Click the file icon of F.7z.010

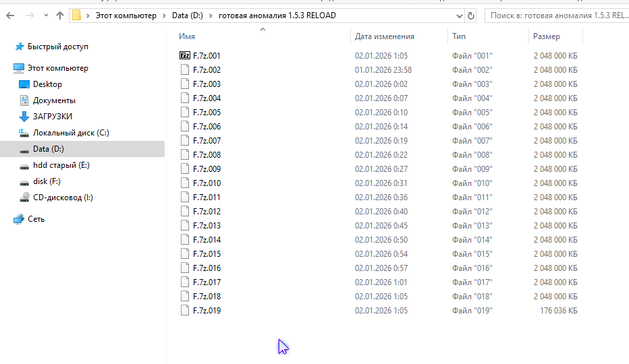[184, 183]
